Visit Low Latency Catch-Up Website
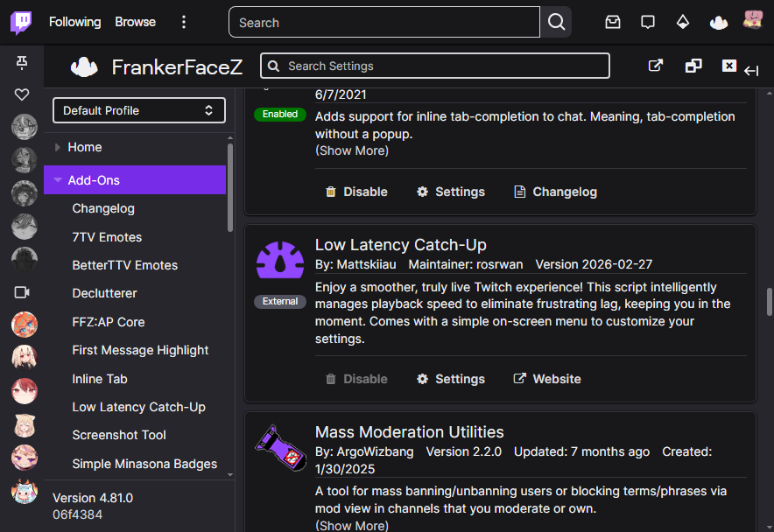 (547, 379)
